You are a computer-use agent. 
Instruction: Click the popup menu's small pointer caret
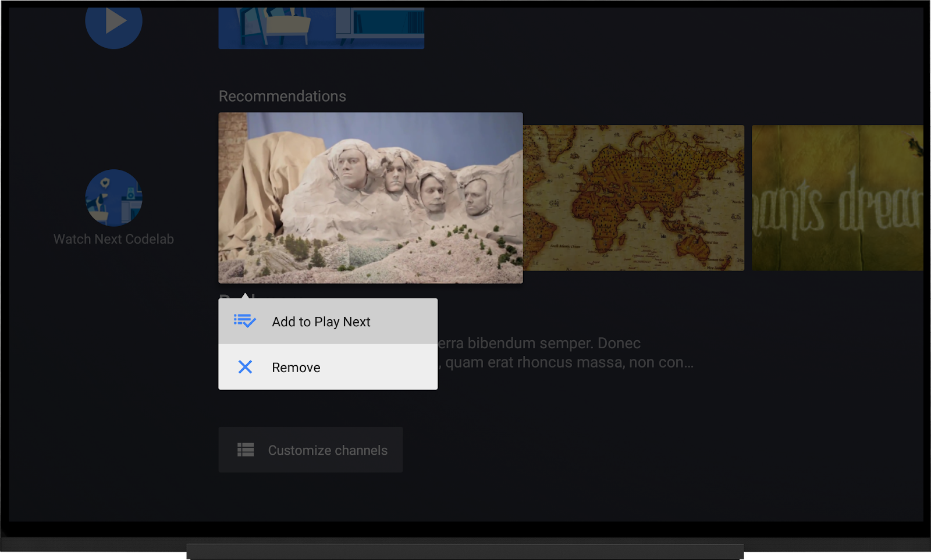[246, 295]
